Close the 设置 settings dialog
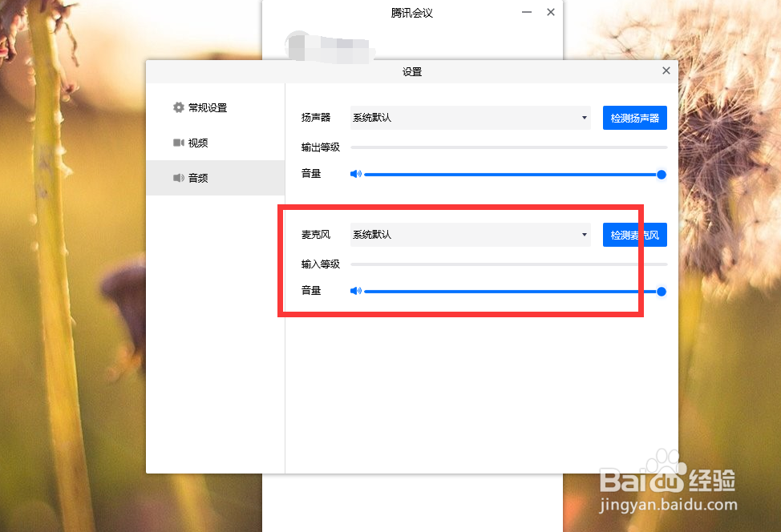This screenshot has width=781, height=532. 666,71
